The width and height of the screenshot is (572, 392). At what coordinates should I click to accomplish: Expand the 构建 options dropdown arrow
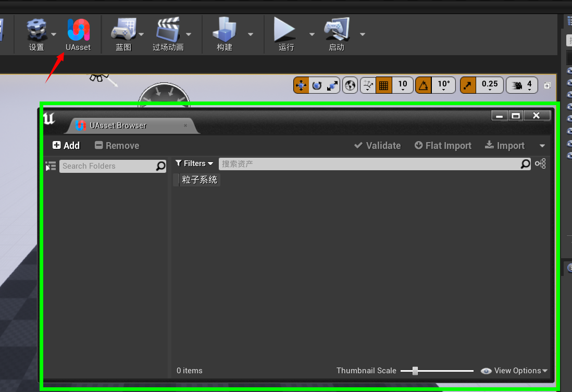tap(251, 34)
